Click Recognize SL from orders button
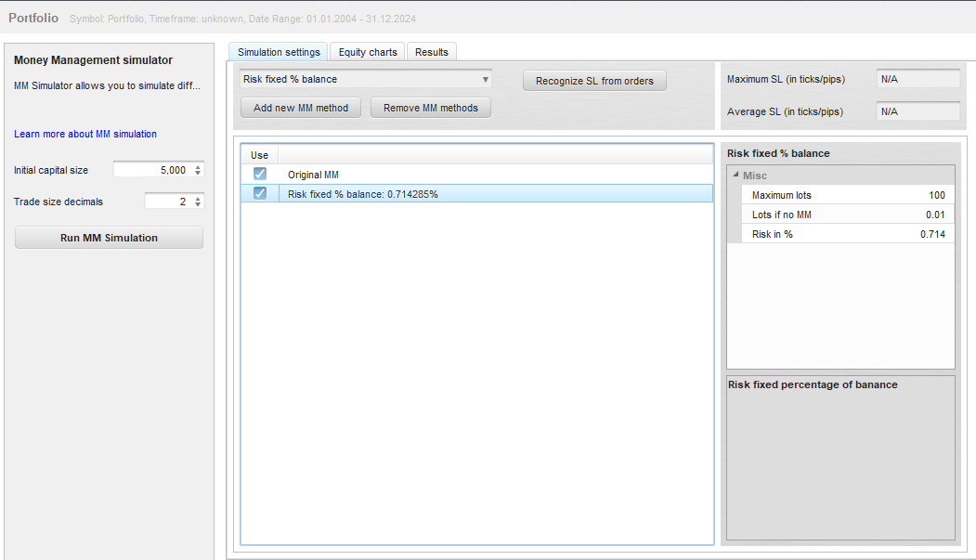This screenshot has width=976, height=560. point(594,81)
